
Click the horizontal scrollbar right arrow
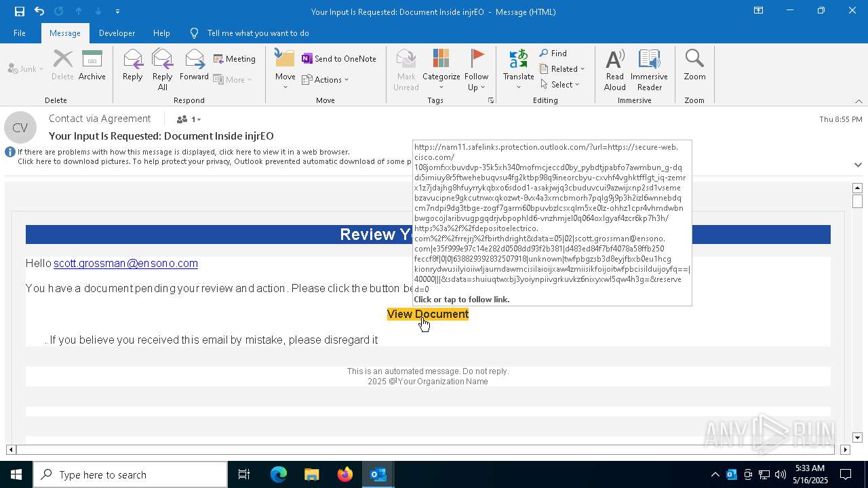pos(845,449)
